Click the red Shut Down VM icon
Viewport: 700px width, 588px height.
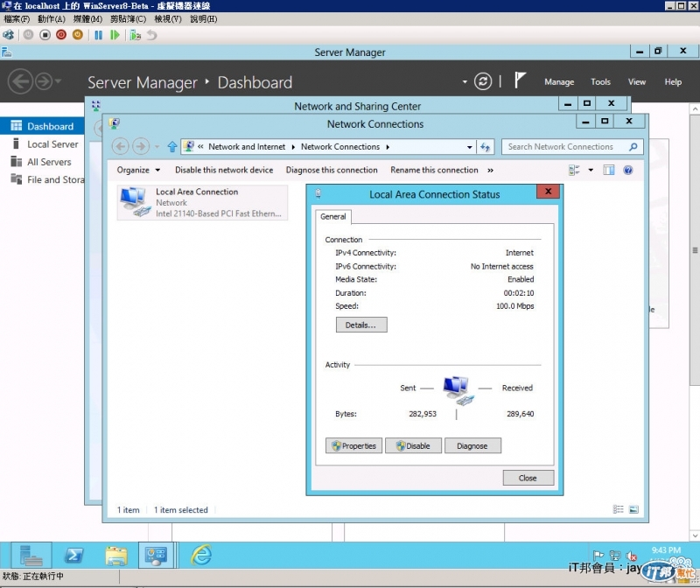click(x=61, y=35)
